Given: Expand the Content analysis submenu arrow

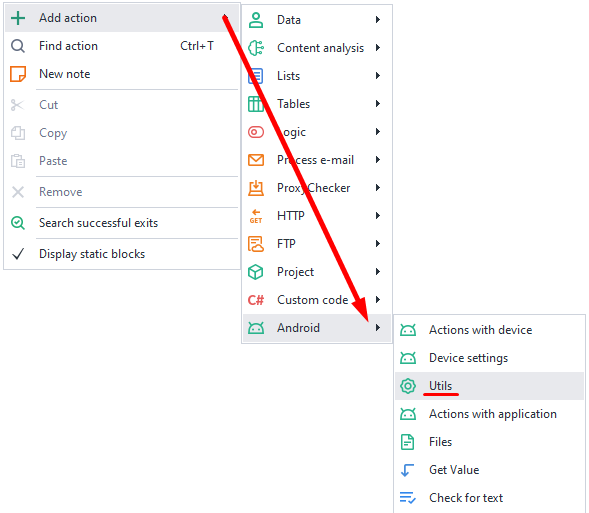Looking at the screenshot, I should pyautogui.click(x=378, y=48).
